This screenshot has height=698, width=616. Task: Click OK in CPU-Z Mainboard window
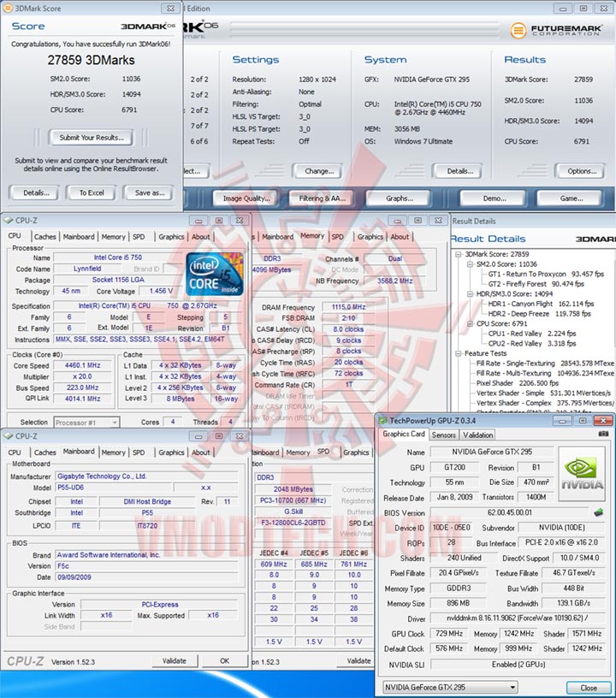(x=225, y=661)
